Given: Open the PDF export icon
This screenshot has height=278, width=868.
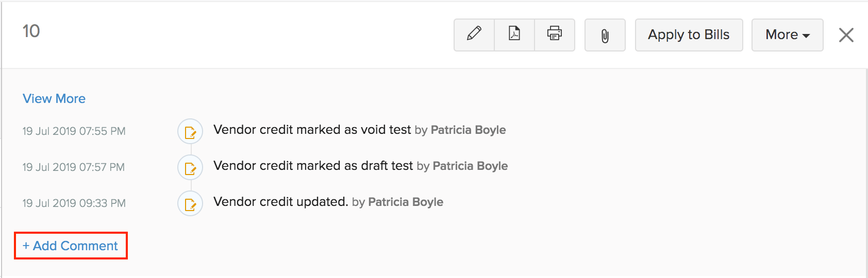Looking at the screenshot, I should point(514,34).
